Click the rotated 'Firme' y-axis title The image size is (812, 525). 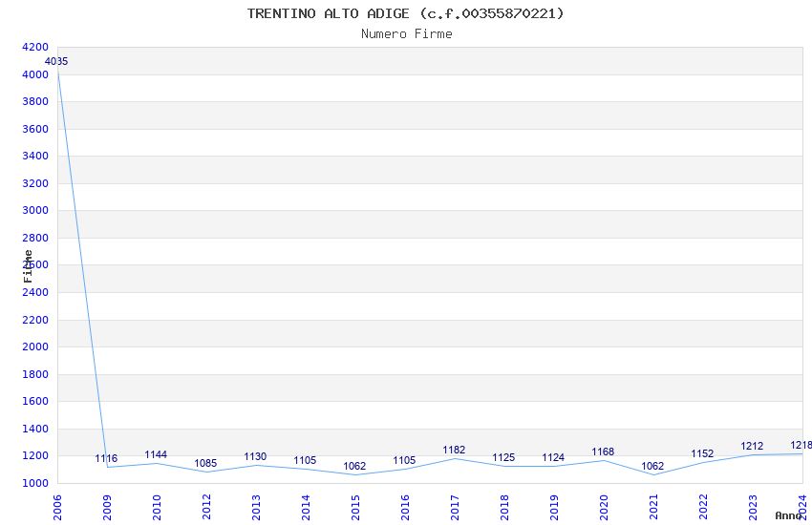coord(28,266)
